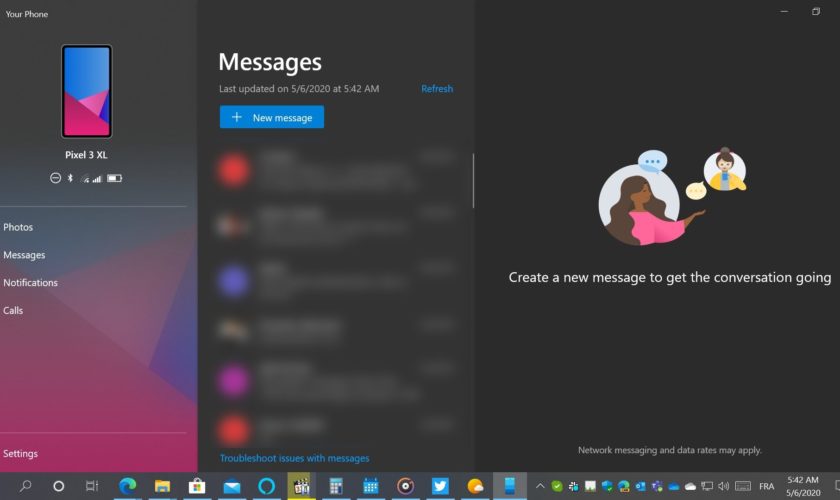Open Settings in the sidebar

tap(20, 454)
